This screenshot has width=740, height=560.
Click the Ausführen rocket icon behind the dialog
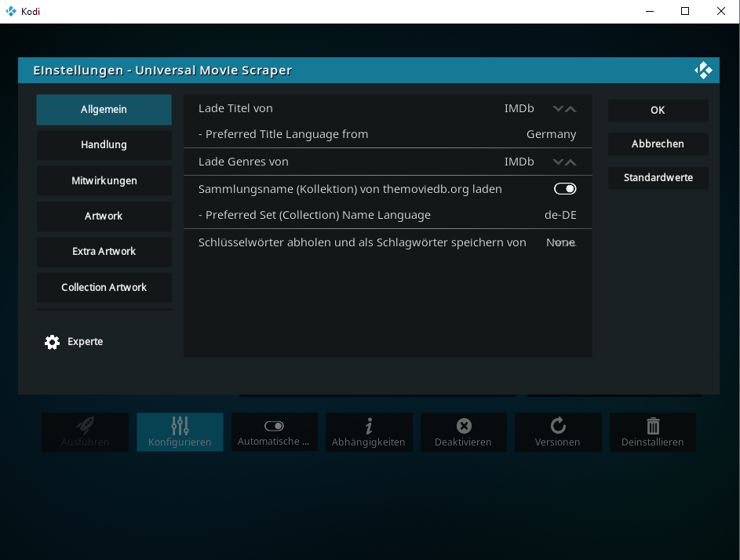coord(86,426)
